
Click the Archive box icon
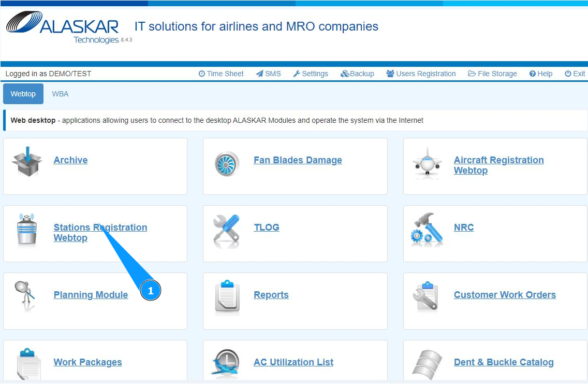coord(27,162)
